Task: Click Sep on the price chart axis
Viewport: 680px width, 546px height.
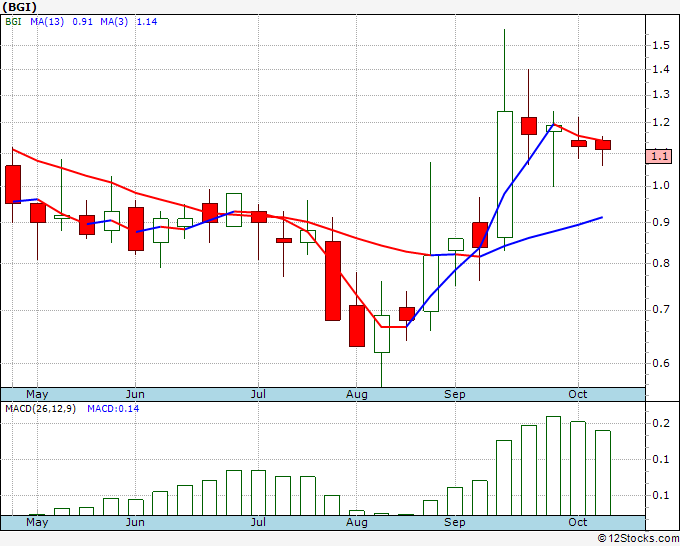Action: [454, 394]
